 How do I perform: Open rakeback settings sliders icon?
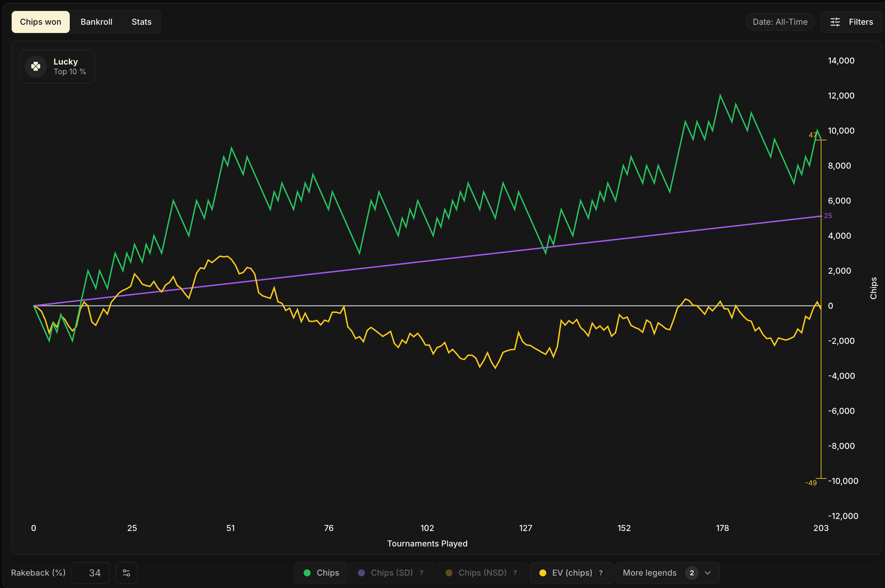[x=126, y=573]
